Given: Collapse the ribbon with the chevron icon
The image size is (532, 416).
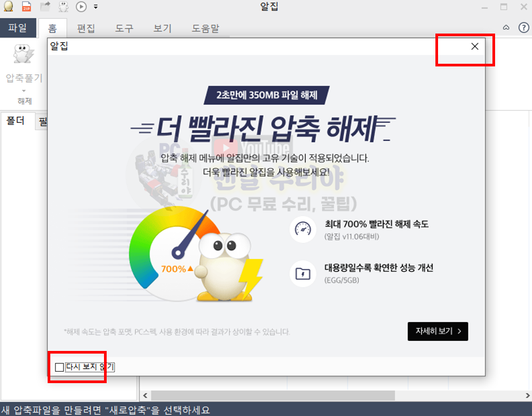Looking at the screenshot, I should pyautogui.click(x=506, y=28).
